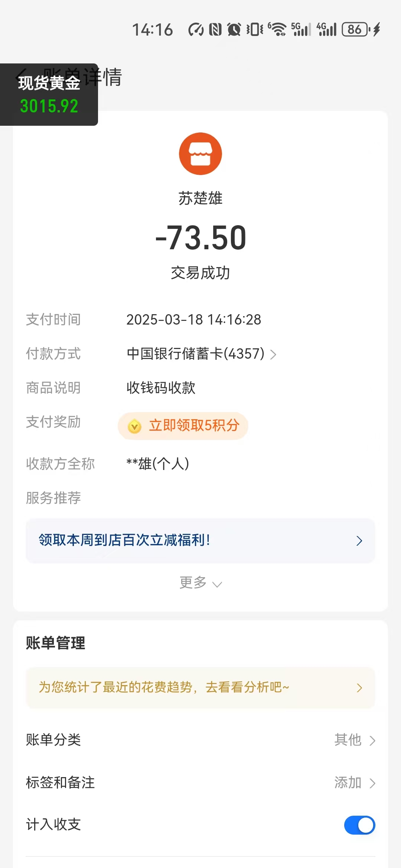Open payment method 中国银行储蓄卡(4357) chevron
The width and height of the screenshot is (401, 868).
(273, 354)
